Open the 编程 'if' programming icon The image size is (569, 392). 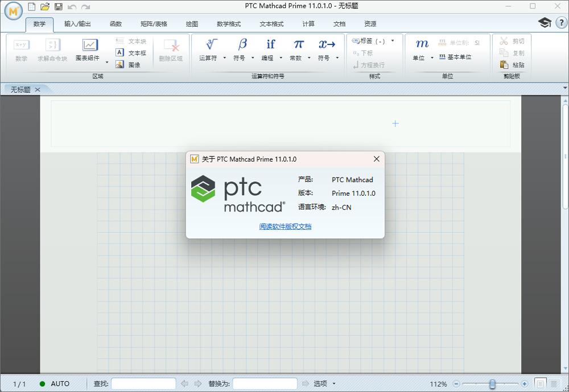point(271,44)
